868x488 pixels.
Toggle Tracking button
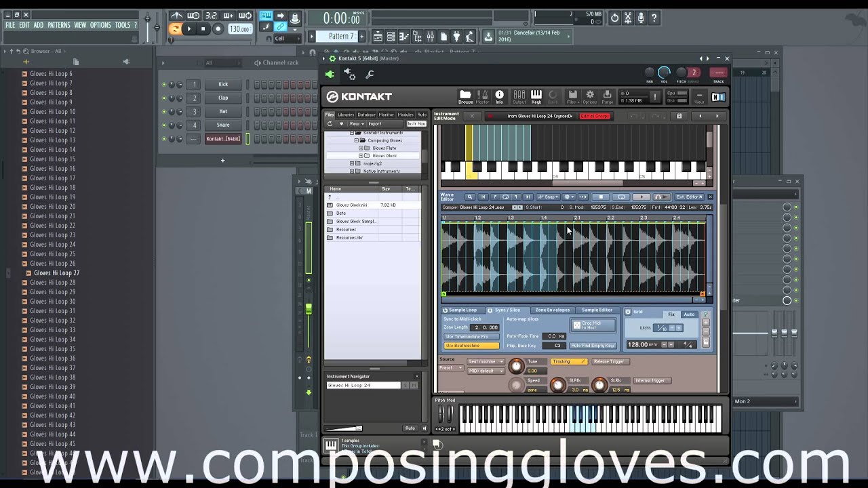(569, 361)
